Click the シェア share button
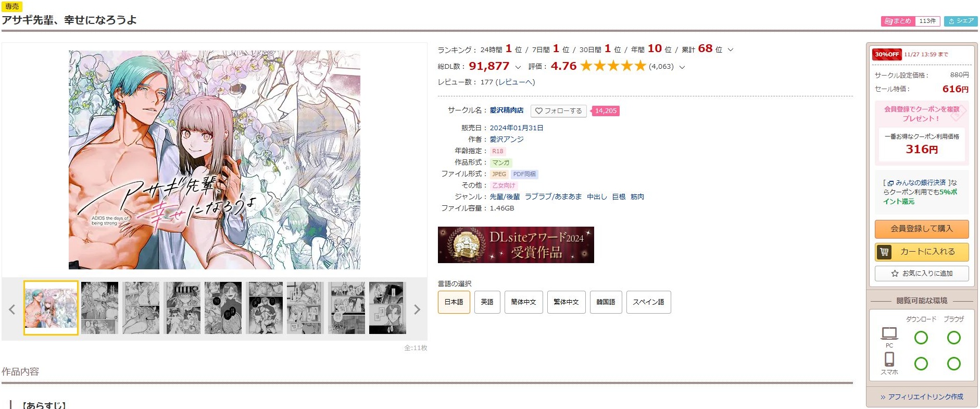This screenshot has height=409, width=980. tap(961, 21)
